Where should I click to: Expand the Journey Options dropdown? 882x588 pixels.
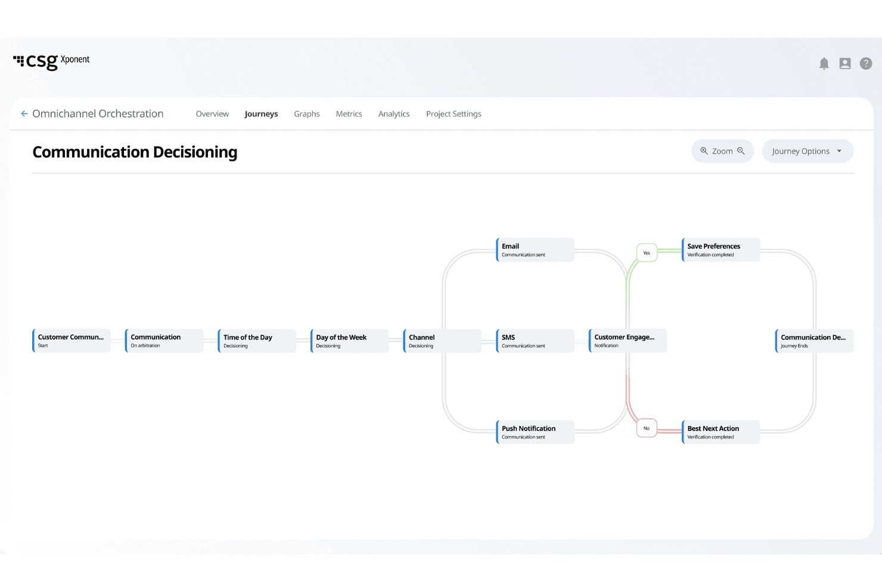(x=808, y=151)
